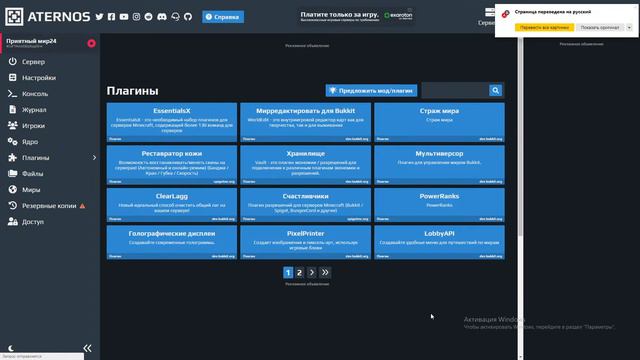Open the Файлы menu item
The width and height of the screenshot is (640, 360).
50,173
